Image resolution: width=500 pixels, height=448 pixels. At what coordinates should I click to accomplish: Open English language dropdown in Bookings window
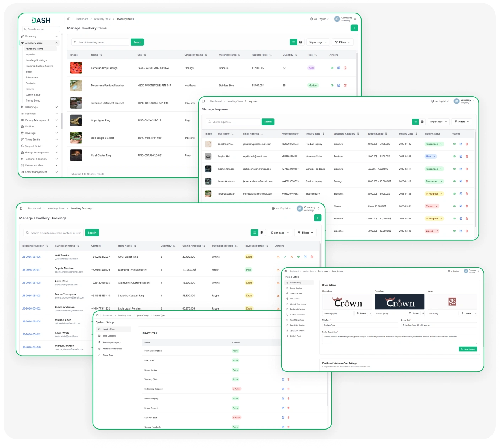(281, 208)
